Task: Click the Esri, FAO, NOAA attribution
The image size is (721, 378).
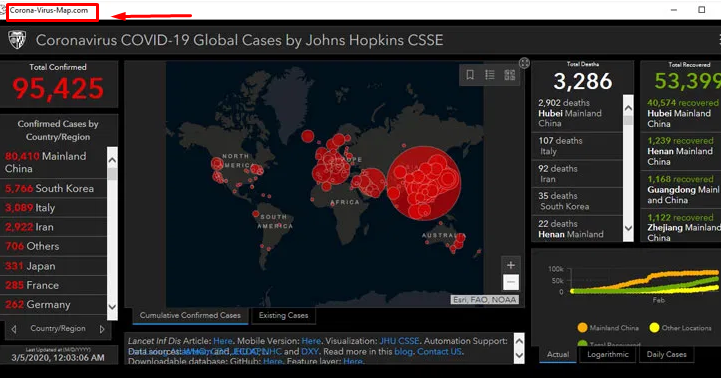Action: [x=485, y=300]
